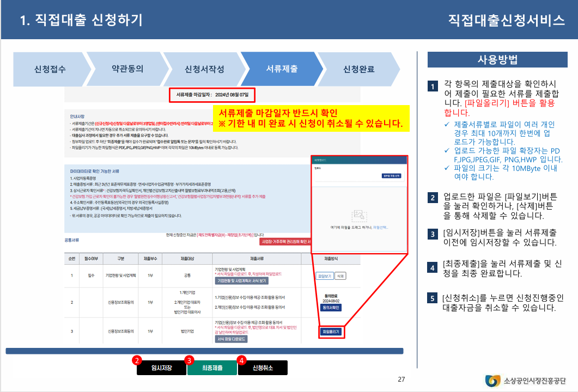Click red circled number 2 above 임시저장
Image resolution: width=578 pixels, height=392 pixels.
(x=136, y=360)
